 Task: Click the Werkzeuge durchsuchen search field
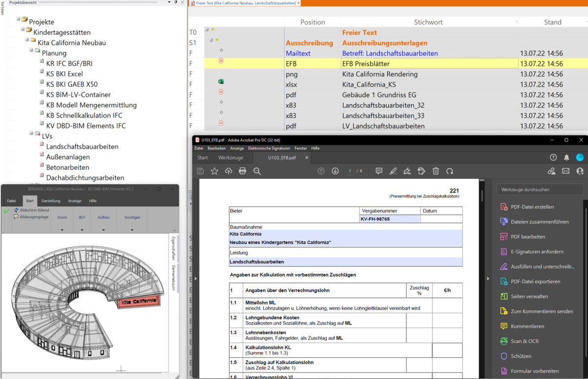coord(540,189)
